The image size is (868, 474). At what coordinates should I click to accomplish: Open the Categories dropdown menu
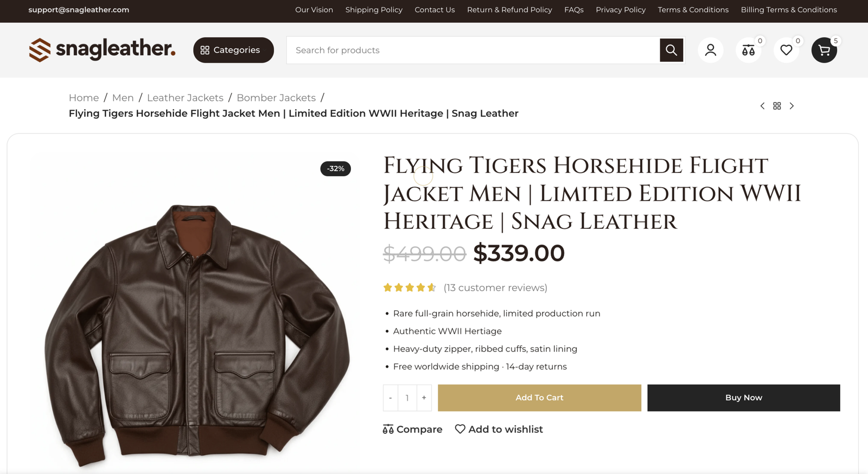tap(233, 50)
